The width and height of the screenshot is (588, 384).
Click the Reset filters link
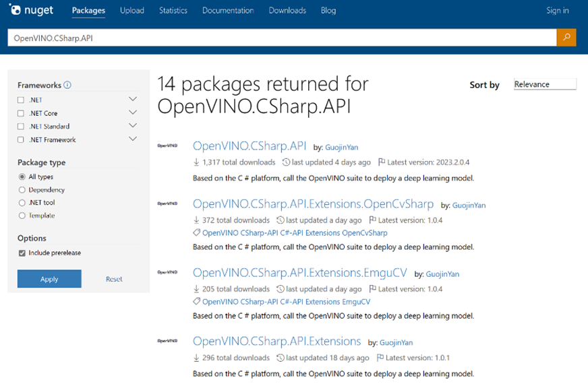(x=114, y=279)
